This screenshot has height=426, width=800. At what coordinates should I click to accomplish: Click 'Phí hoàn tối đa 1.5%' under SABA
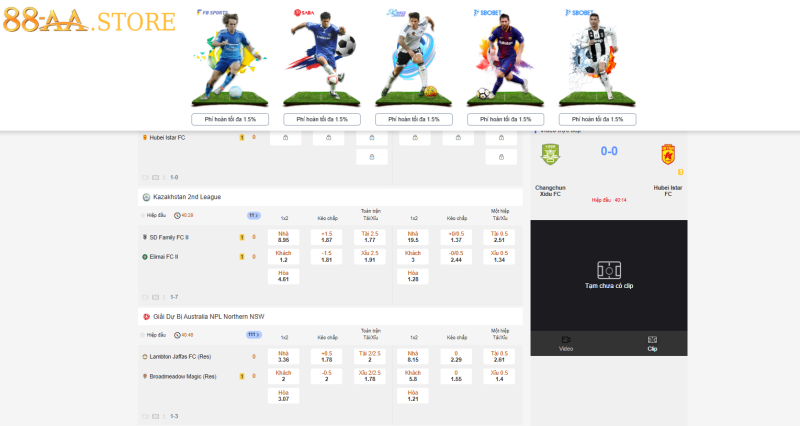[322, 119]
